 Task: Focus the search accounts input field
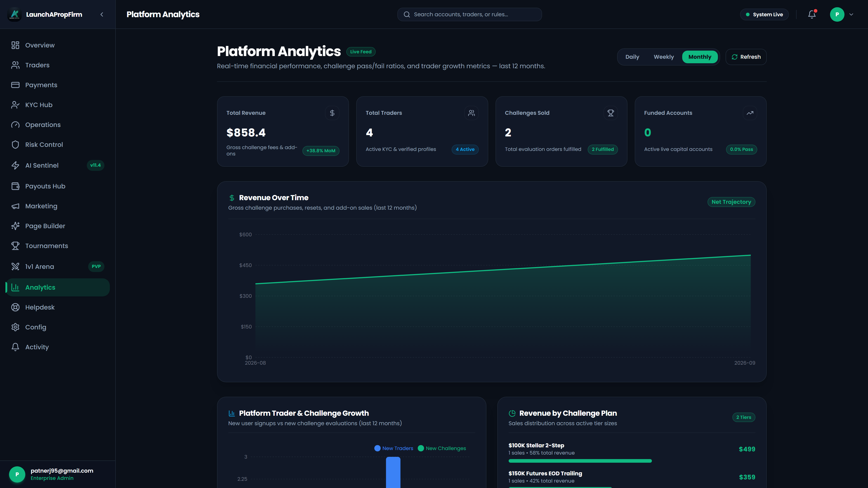tap(469, 14)
